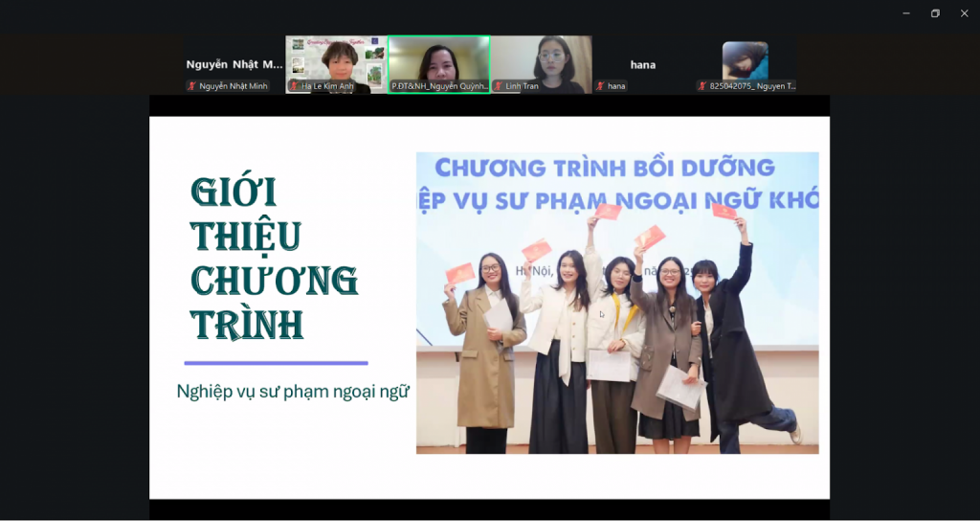Click the purple divider line under the heading

coord(276,363)
